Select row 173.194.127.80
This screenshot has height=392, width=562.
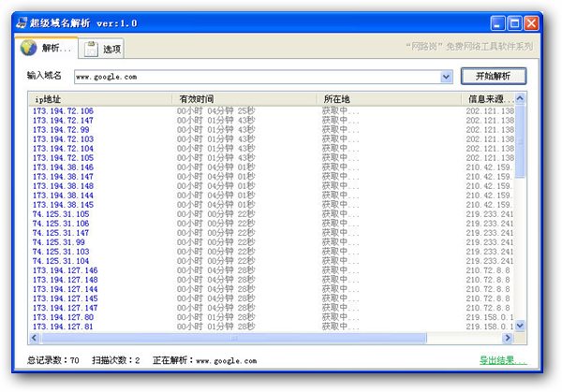click(x=272, y=317)
